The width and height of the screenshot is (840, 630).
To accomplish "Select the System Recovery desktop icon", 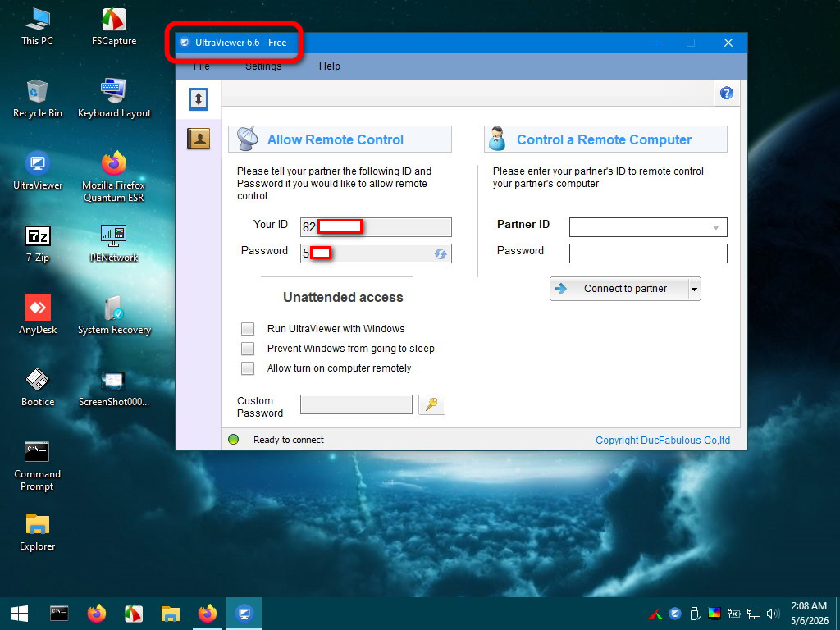I will (x=114, y=315).
